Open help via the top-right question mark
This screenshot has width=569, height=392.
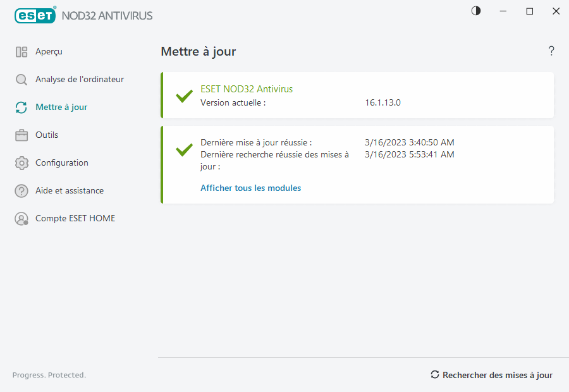point(551,51)
